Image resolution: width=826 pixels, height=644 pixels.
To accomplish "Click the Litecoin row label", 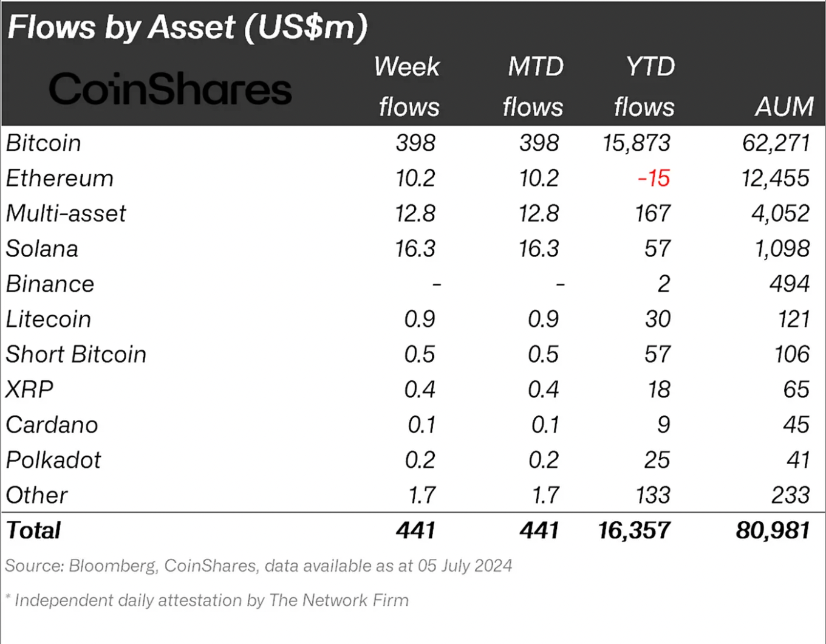I will click(49, 320).
